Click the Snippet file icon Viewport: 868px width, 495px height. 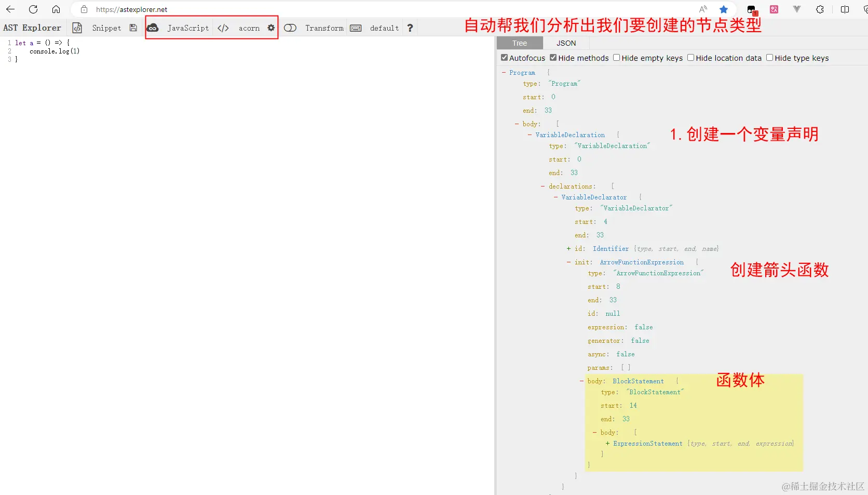(x=77, y=28)
